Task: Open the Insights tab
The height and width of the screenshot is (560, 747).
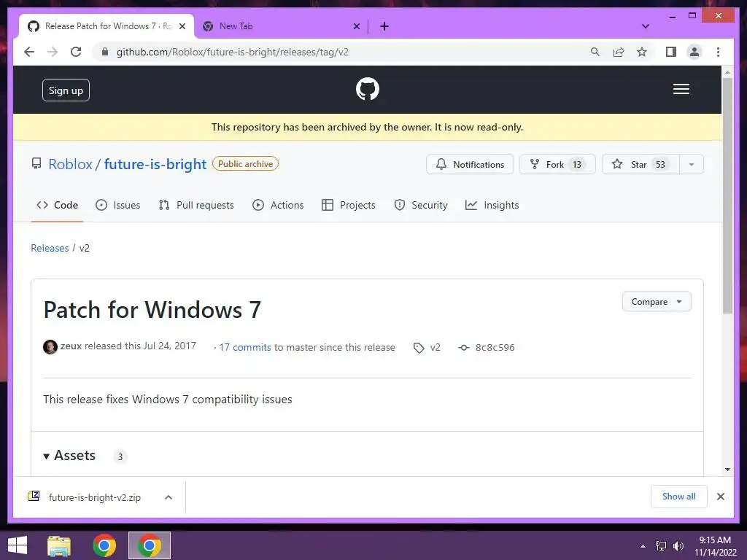Action: pyautogui.click(x=492, y=205)
